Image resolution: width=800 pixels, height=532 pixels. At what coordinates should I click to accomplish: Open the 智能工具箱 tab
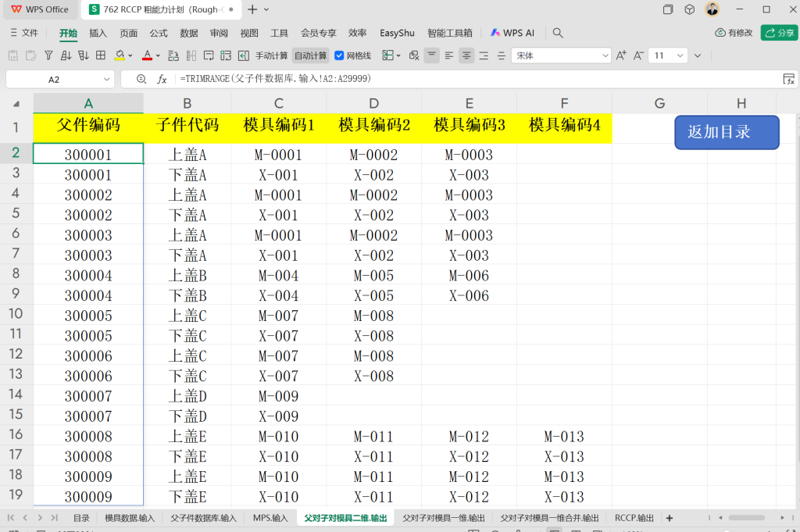pyautogui.click(x=449, y=33)
